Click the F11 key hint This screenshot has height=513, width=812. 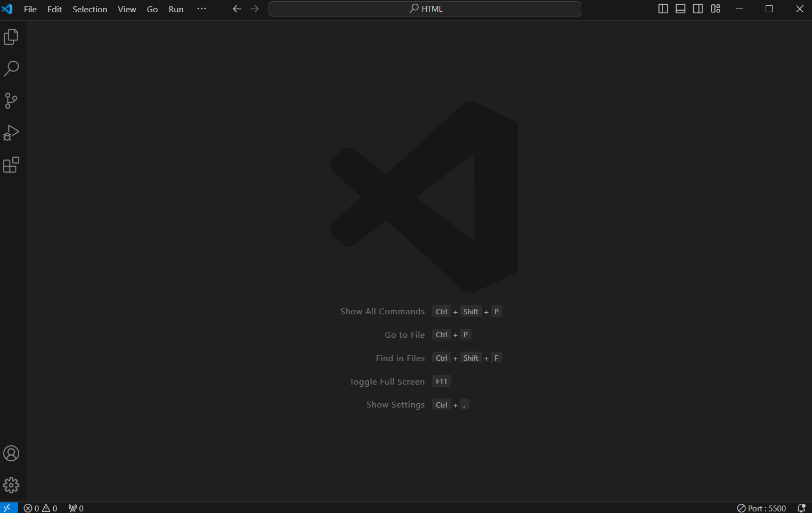tap(442, 381)
